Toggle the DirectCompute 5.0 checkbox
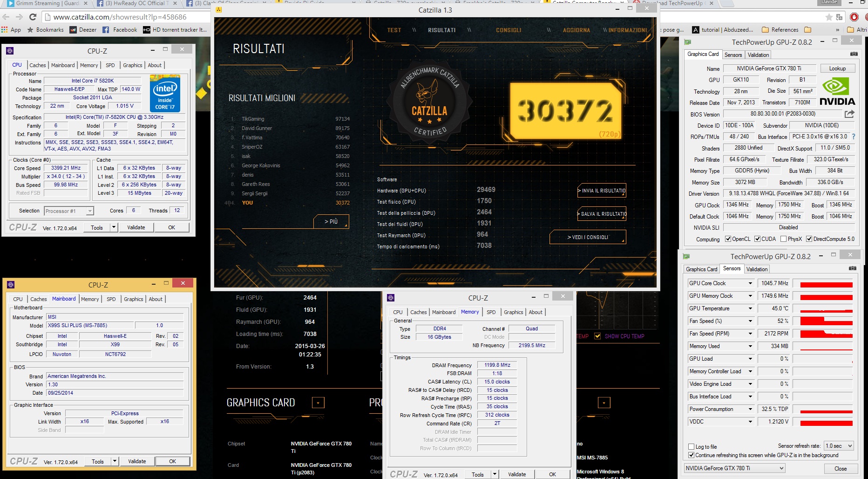This screenshot has width=868, height=479. 809,239
